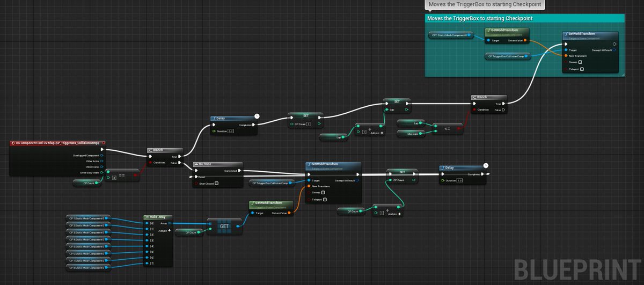Click the clock icon on the 1.0 Delay node
This screenshot has width=644, height=285.
click(x=486, y=165)
